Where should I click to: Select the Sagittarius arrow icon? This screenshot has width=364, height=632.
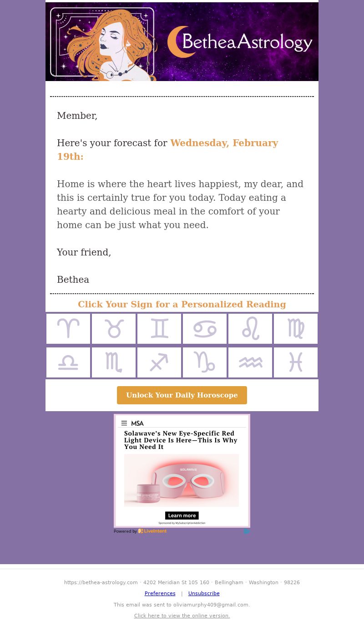tap(159, 362)
